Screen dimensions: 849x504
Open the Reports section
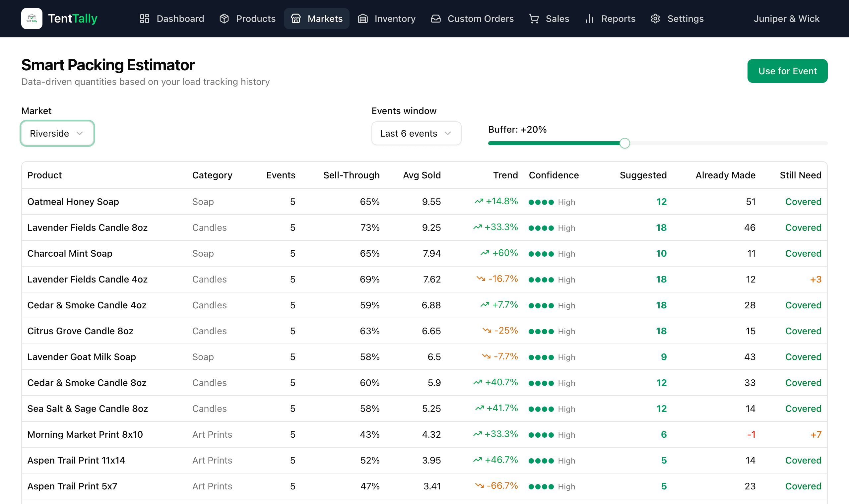(x=610, y=19)
